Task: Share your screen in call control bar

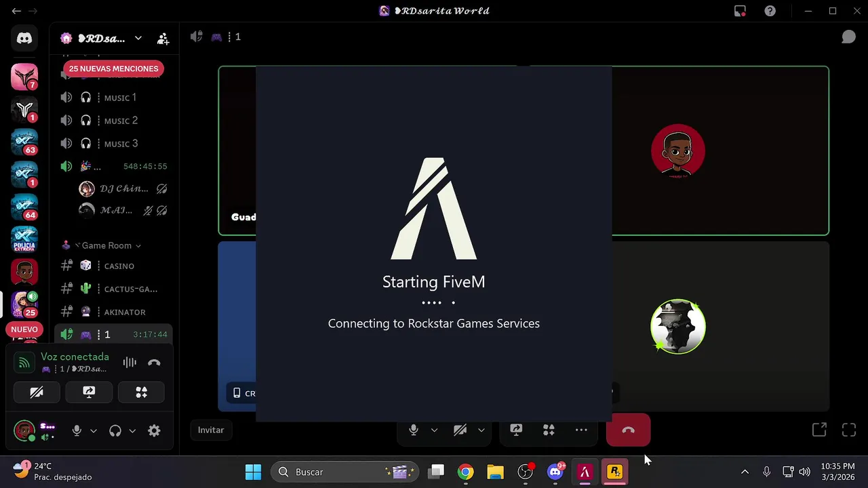Action: pyautogui.click(x=516, y=430)
